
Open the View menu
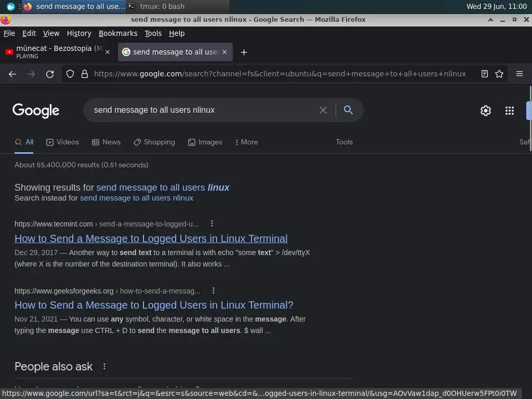pos(51,33)
